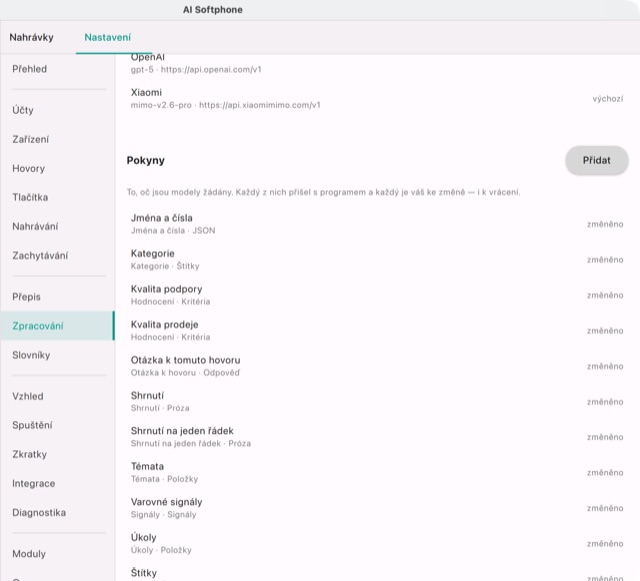
Task: Click the výchozí label on Xiaomi row
Action: point(608,99)
